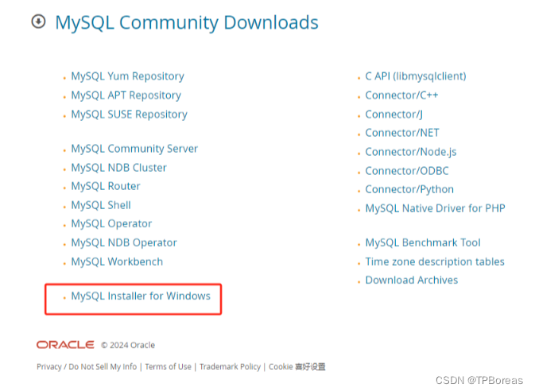Select Connector/C++ link
535x392 pixels.
click(x=401, y=95)
